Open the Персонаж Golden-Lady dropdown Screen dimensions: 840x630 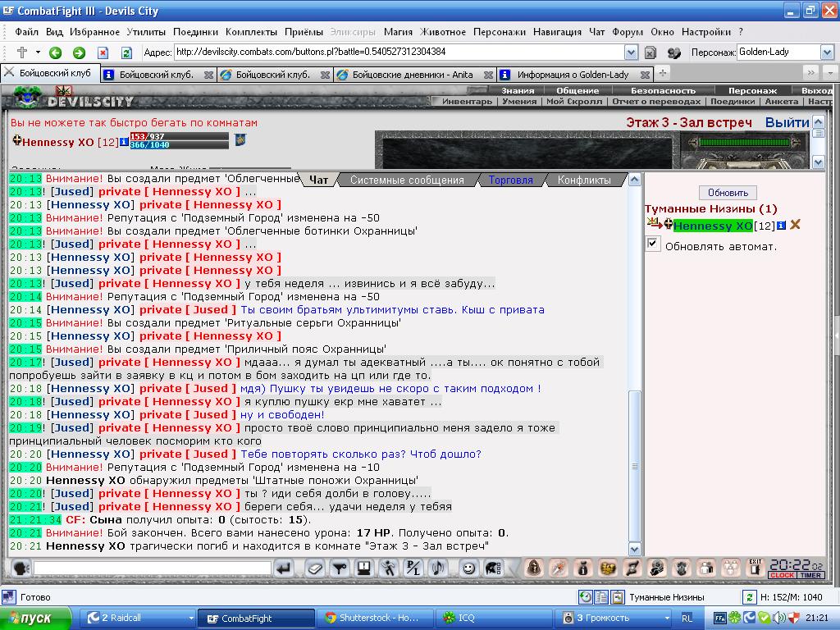tap(827, 52)
